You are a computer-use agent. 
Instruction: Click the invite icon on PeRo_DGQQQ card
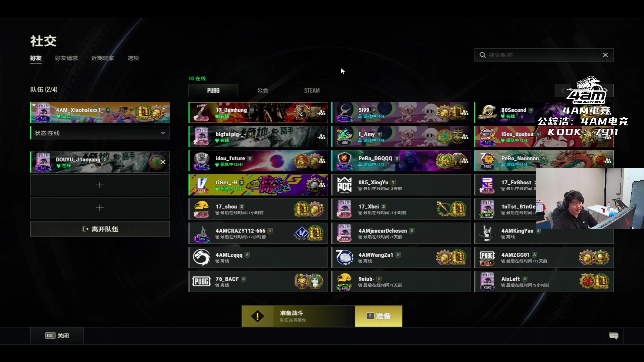point(465,161)
